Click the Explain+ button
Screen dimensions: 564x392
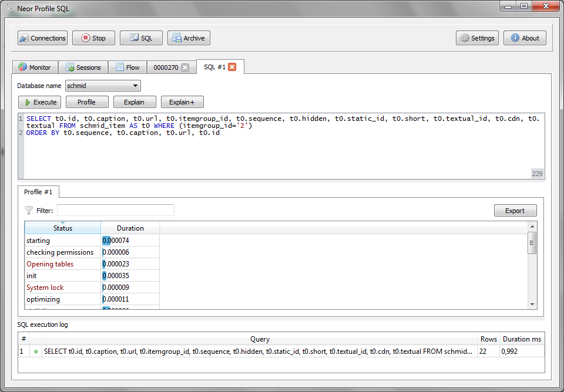pyautogui.click(x=182, y=102)
